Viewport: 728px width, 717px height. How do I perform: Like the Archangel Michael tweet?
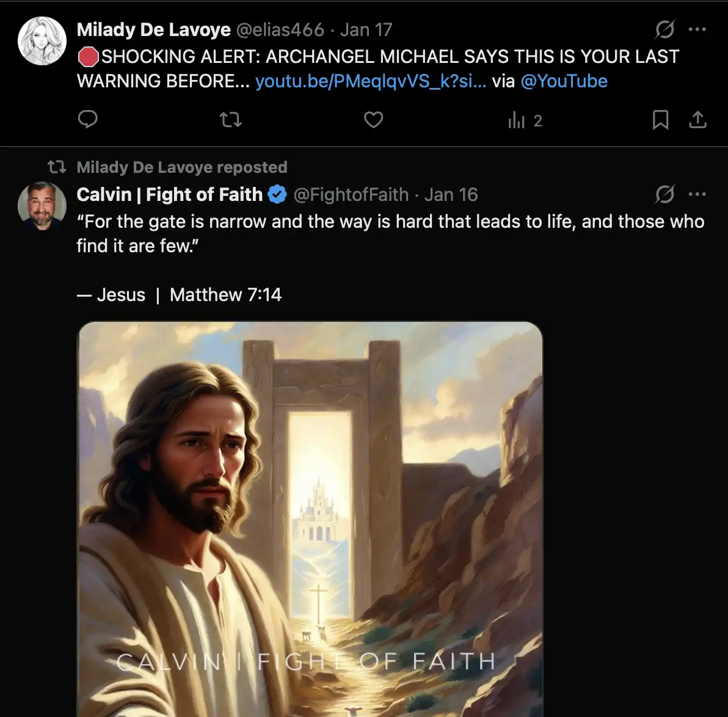point(373,120)
